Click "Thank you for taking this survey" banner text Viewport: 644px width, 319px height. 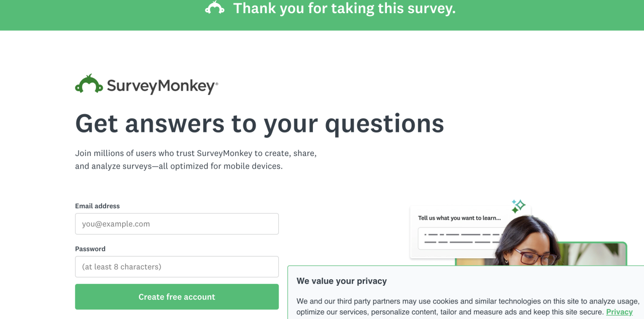coord(344,9)
